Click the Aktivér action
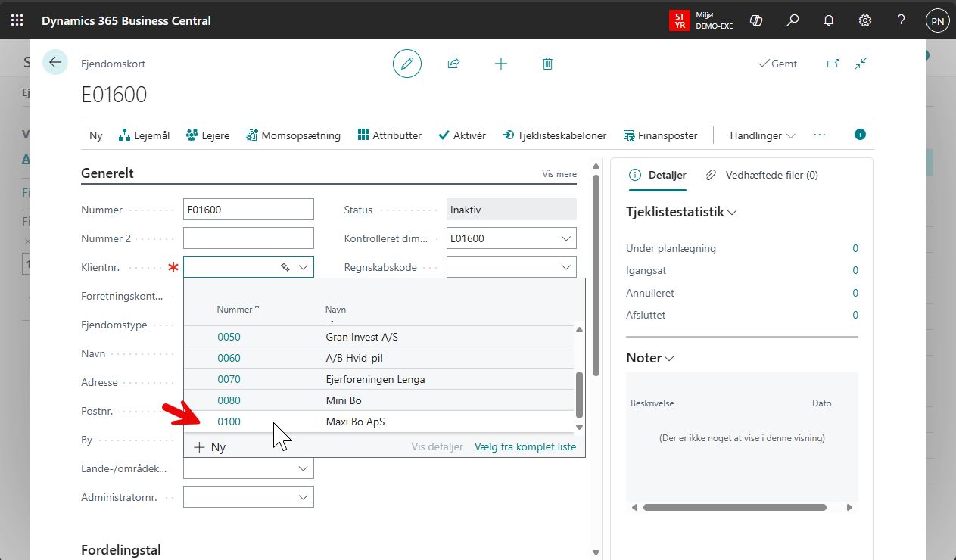956x560 pixels. point(462,135)
